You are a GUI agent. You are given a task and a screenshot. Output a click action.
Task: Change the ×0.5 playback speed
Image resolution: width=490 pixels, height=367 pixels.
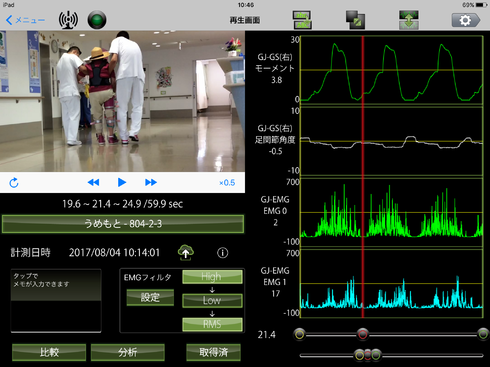pyautogui.click(x=227, y=183)
